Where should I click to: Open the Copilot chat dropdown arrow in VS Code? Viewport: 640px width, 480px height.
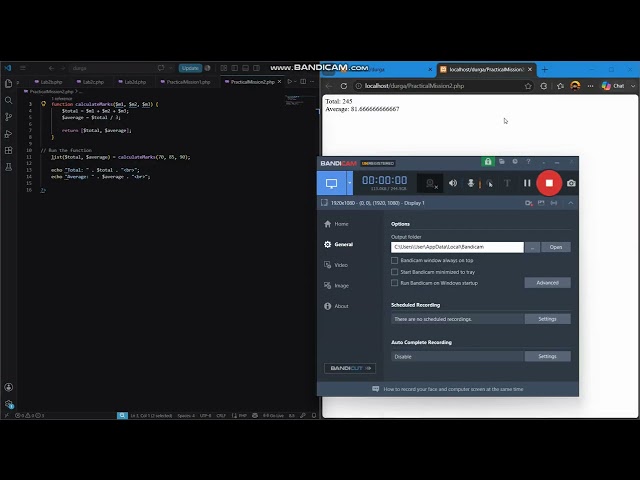[171, 68]
